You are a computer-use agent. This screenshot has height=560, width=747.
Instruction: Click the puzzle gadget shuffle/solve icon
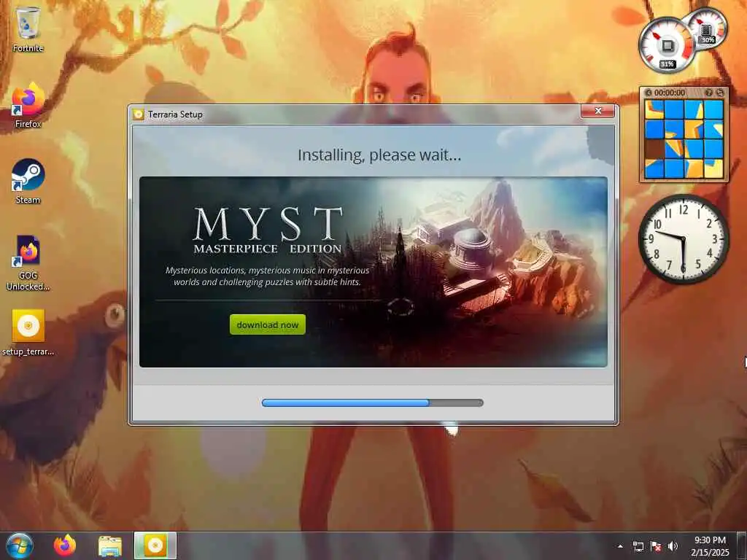(719, 93)
